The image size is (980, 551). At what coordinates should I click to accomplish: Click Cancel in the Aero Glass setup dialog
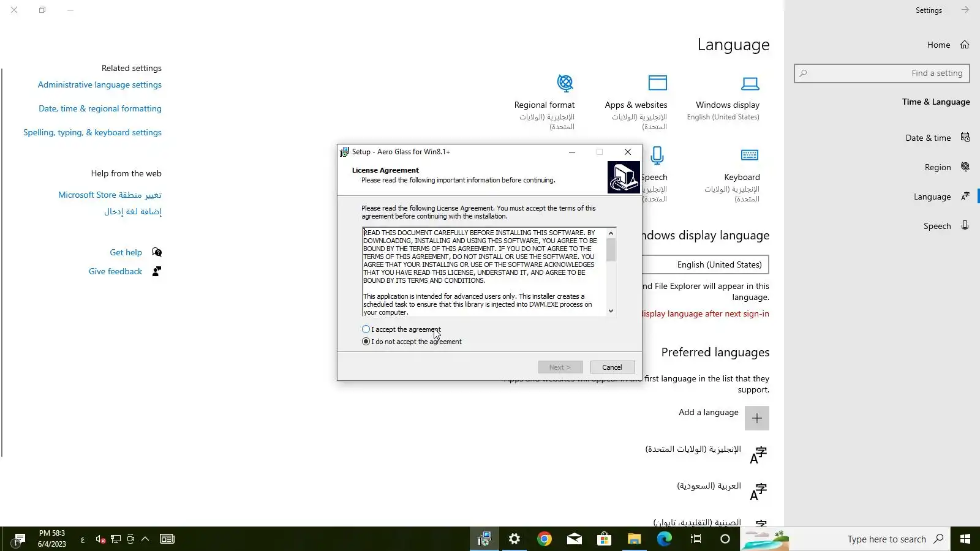pyautogui.click(x=612, y=367)
